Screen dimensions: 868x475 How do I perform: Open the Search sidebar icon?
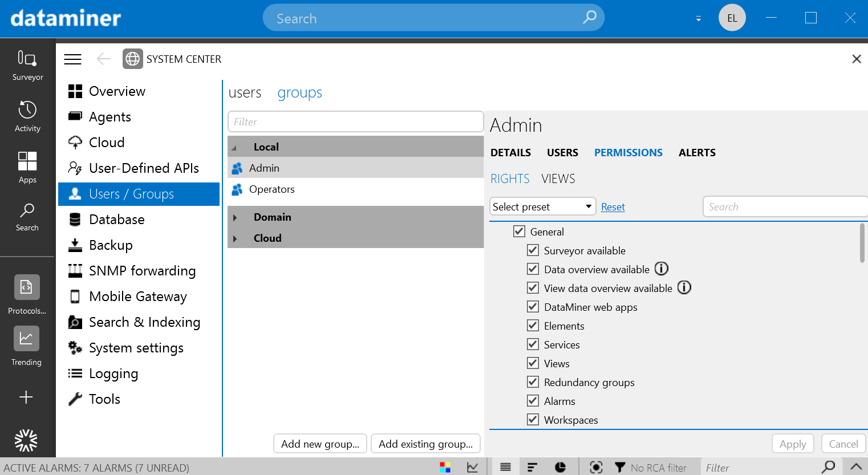coord(27,217)
